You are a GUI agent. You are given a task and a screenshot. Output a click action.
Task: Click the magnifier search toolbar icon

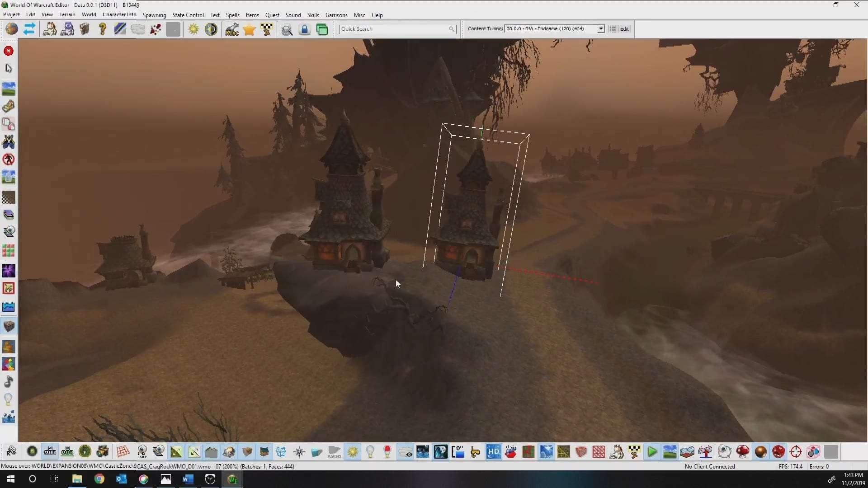(x=287, y=30)
